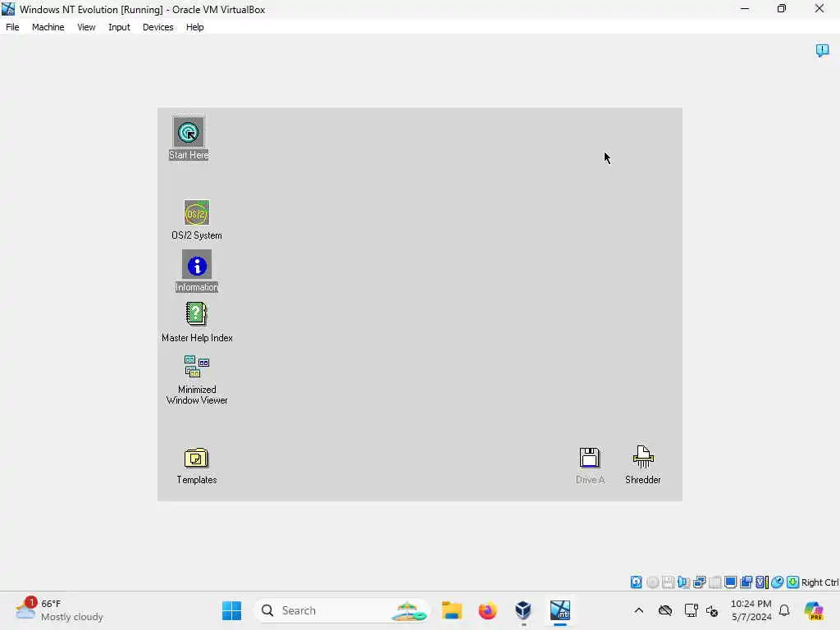Click the cloud sync tray icon

[x=664, y=610]
